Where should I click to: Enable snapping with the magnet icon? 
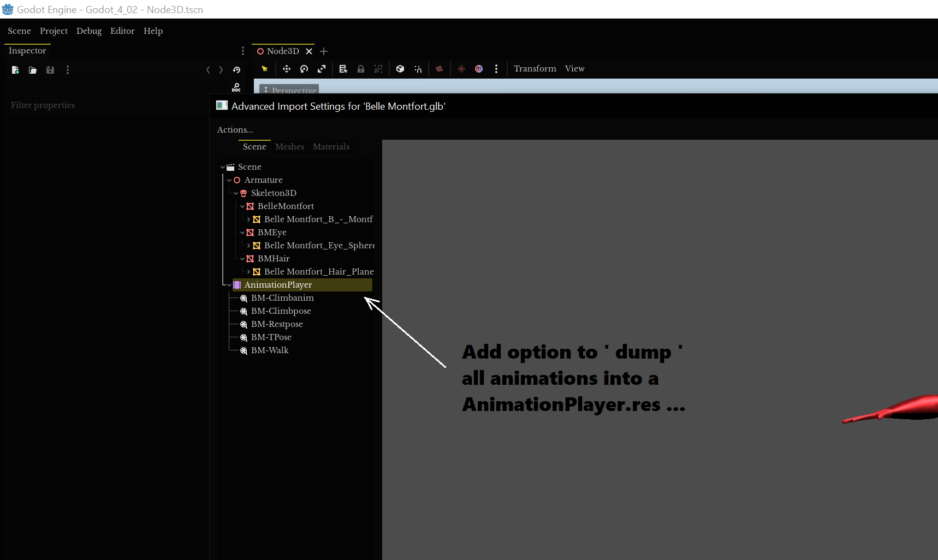(x=418, y=69)
